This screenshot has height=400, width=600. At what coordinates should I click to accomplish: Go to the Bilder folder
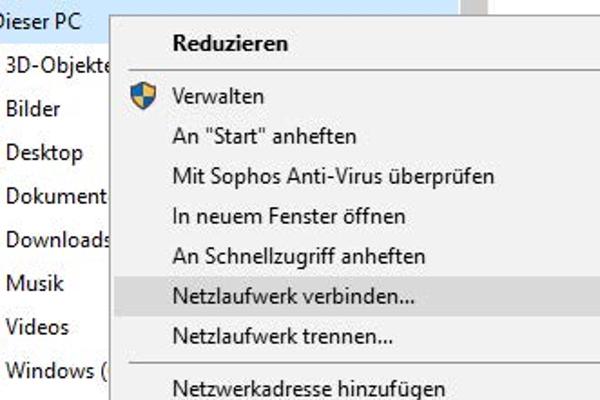[33, 109]
